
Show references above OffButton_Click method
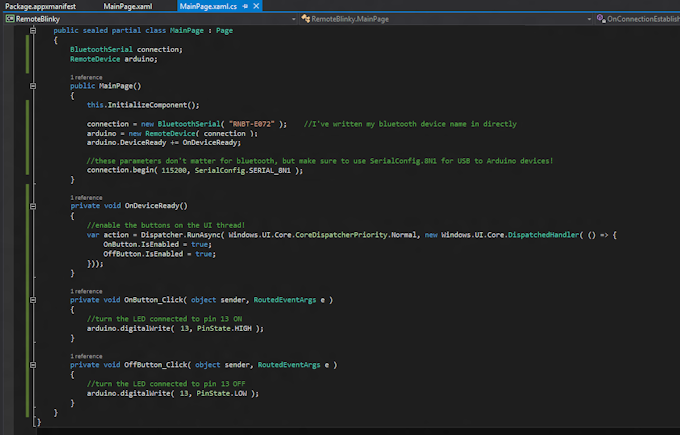coord(85,356)
